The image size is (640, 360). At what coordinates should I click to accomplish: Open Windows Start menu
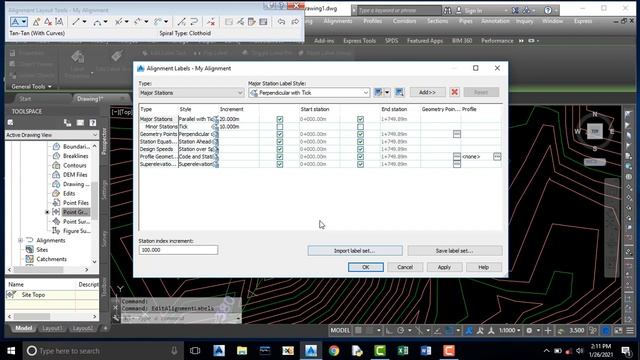pos(11,351)
